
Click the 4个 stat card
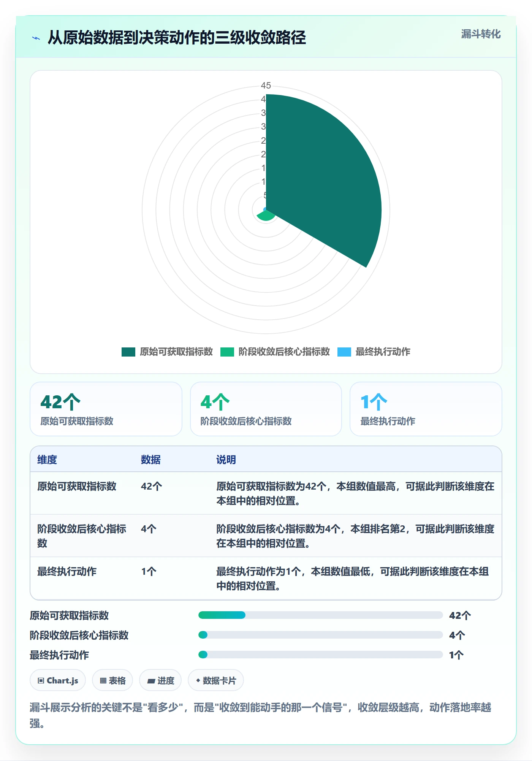point(266,409)
